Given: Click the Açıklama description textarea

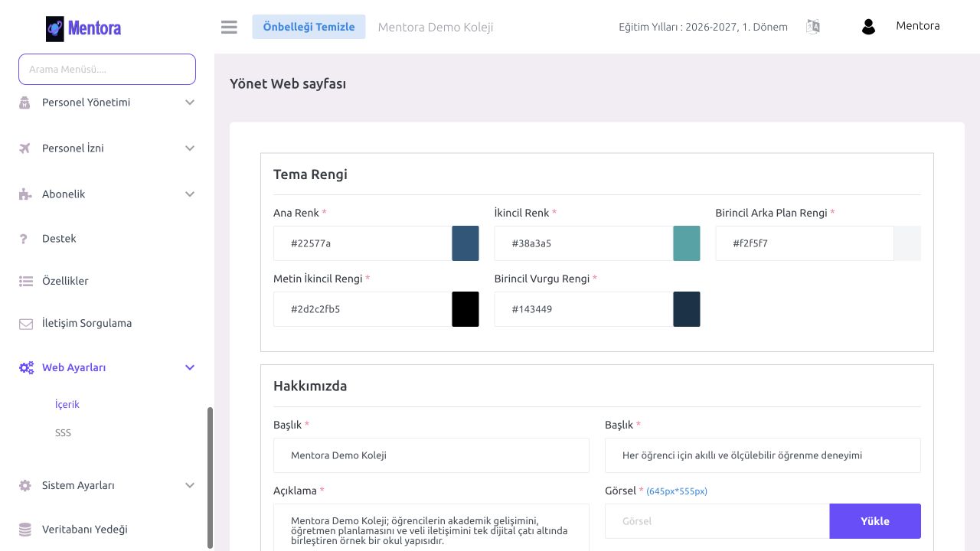Looking at the screenshot, I should coord(431,527).
